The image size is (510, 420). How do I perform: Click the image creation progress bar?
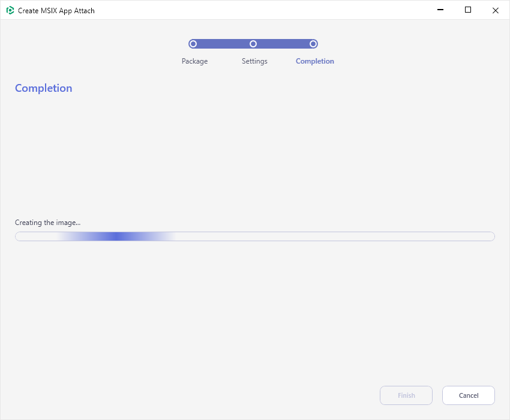[255, 236]
